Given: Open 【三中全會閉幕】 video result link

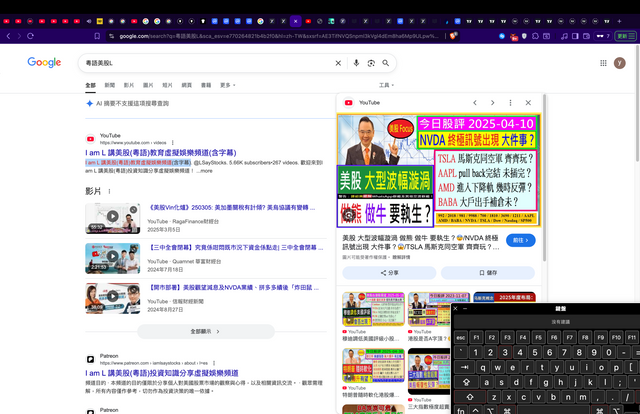Looking at the screenshot, I should [x=235, y=248].
